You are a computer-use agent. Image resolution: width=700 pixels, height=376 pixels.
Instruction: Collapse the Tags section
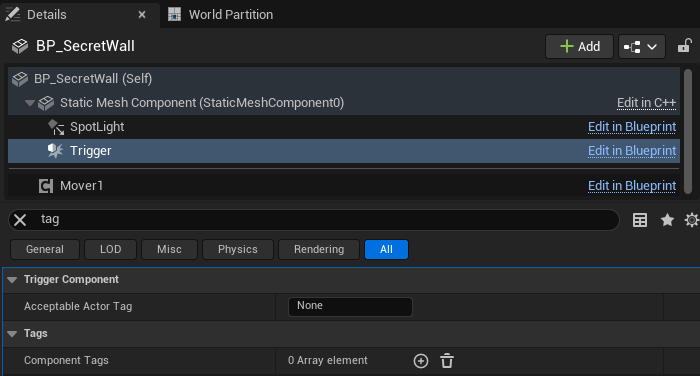(x=12, y=334)
